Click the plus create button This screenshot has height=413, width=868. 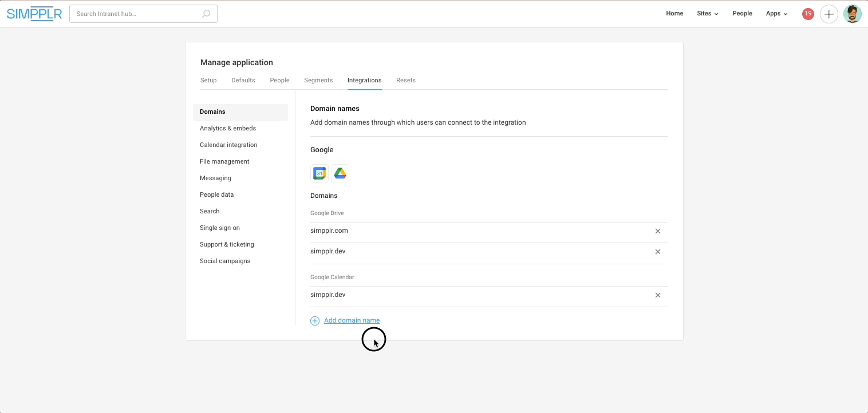click(x=828, y=14)
